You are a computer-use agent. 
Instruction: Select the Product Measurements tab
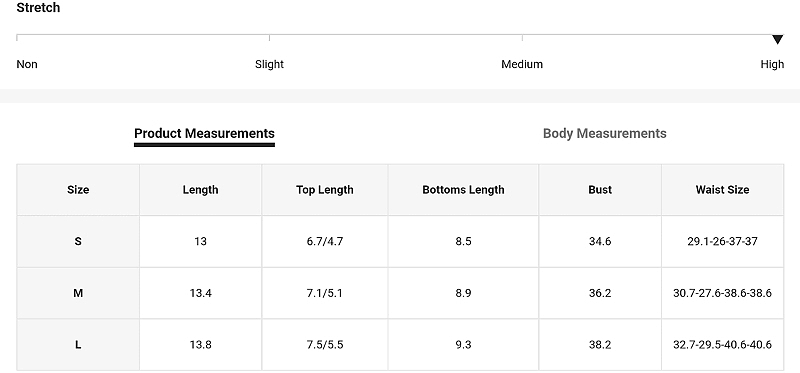pos(204,134)
